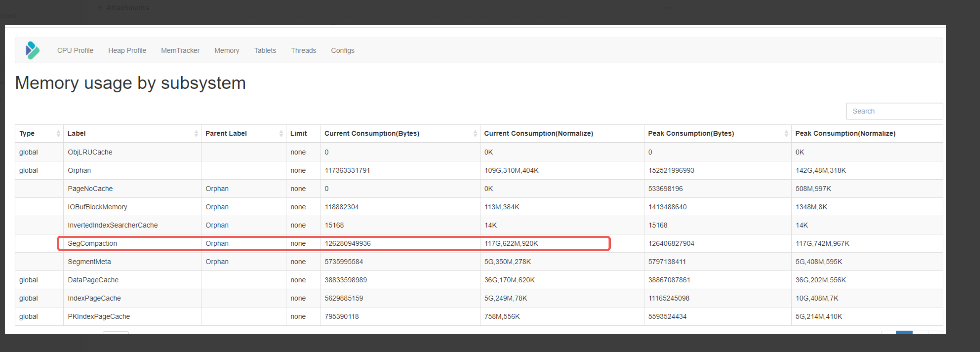
Task: Click the Doris logo icon
Action: pyautogui.click(x=32, y=50)
